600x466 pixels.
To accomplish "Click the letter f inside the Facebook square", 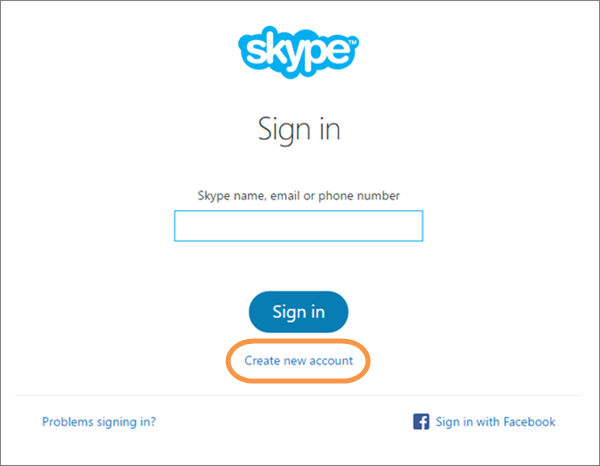I will click(x=422, y=423).
